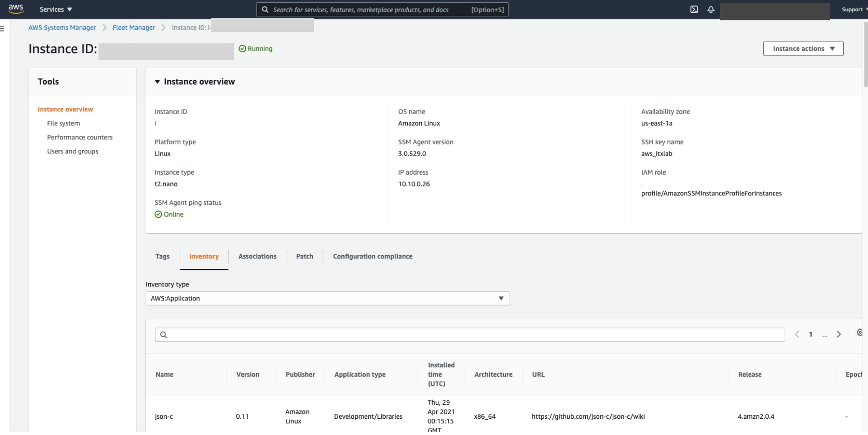Open the Services menu
This screenshot has height=435, width=868.
(x=56, y=9)
